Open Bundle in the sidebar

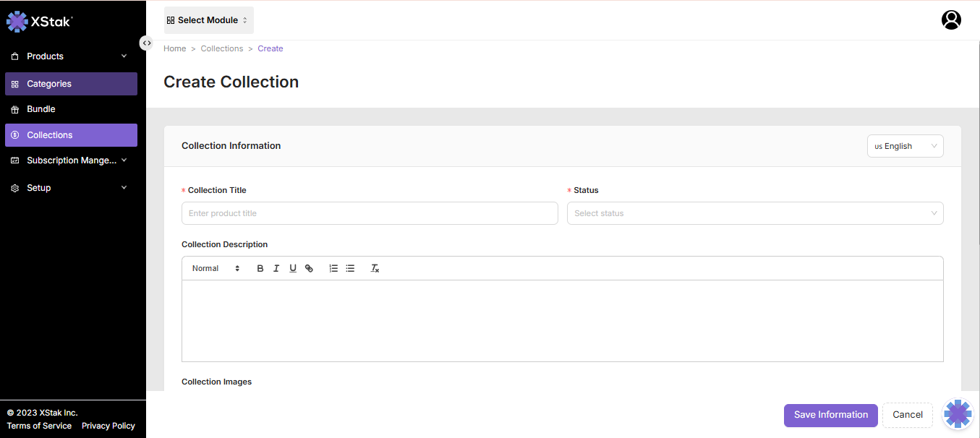pyautogui.click(x=41, y=109)
